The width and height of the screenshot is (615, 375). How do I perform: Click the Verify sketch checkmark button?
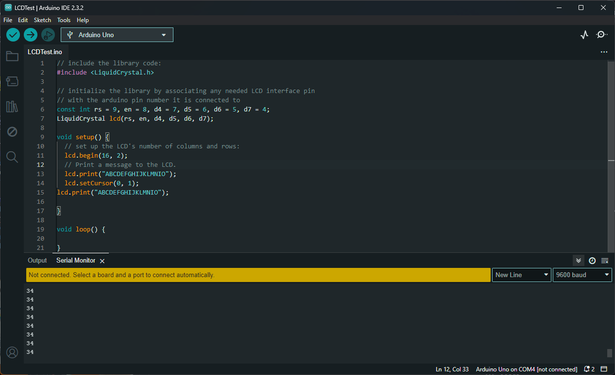pyautogui.click(x=13, y=35)
